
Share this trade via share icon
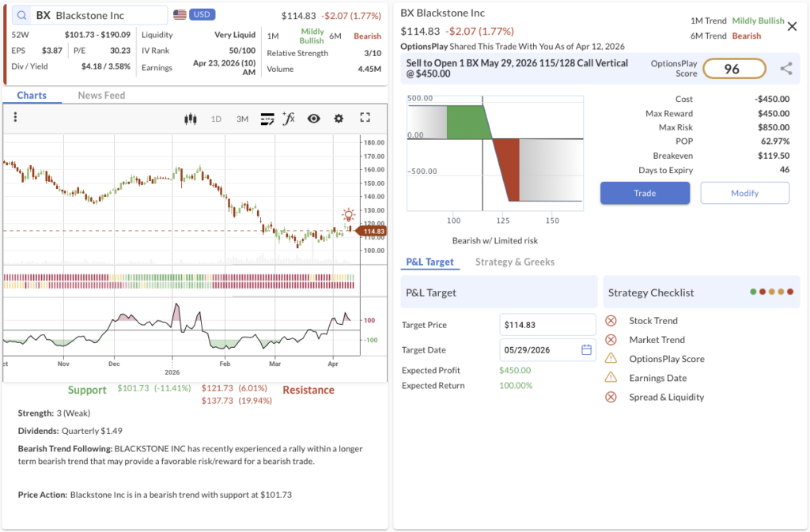click(785, 69)
